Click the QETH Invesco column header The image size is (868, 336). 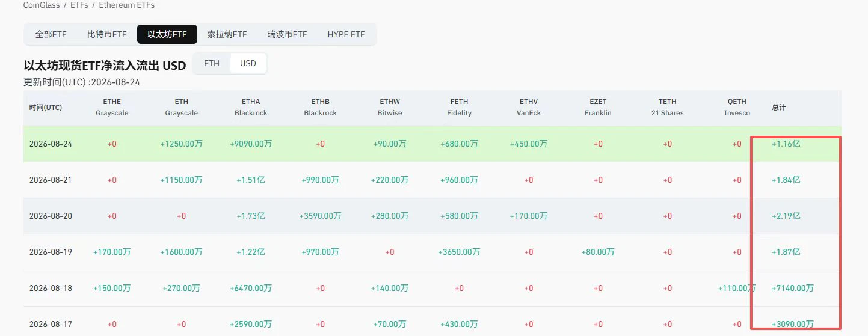coord(737,107)
